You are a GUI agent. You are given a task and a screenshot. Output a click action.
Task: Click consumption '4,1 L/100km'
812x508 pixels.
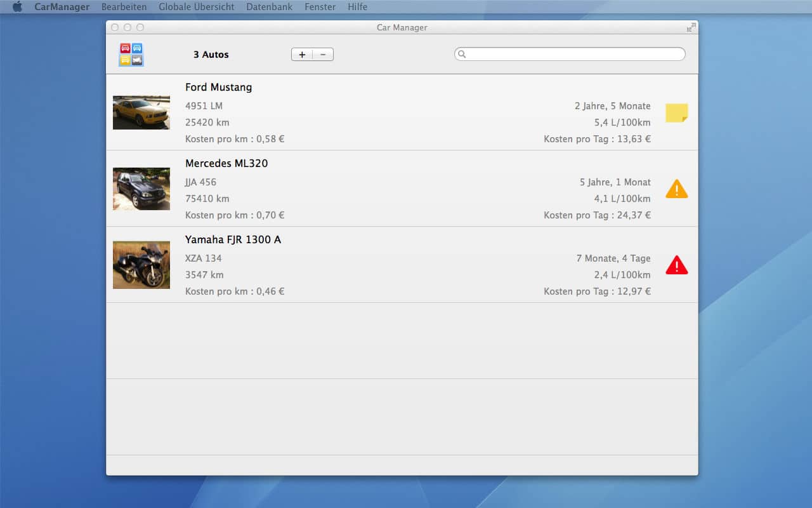[x=622, y=199]
